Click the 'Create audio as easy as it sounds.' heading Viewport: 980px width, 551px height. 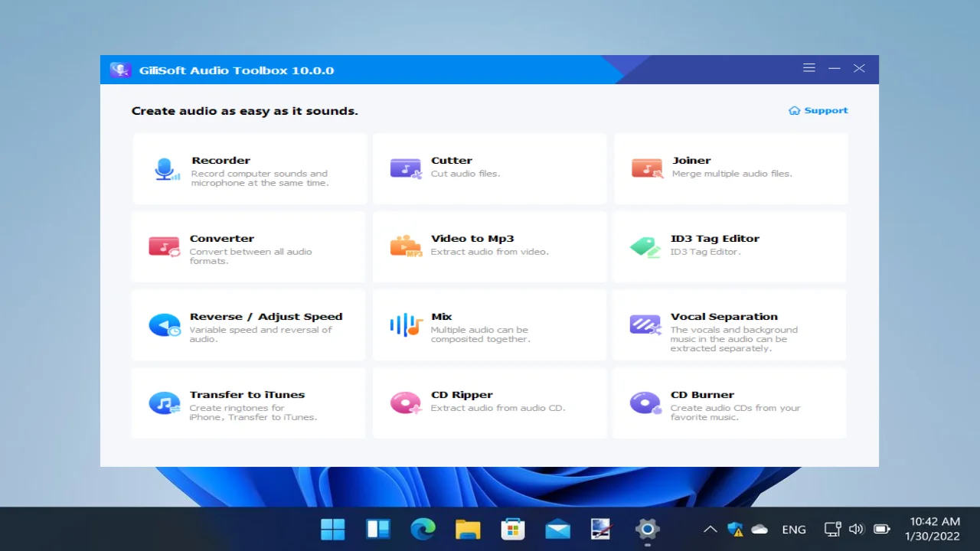(245, 111)
